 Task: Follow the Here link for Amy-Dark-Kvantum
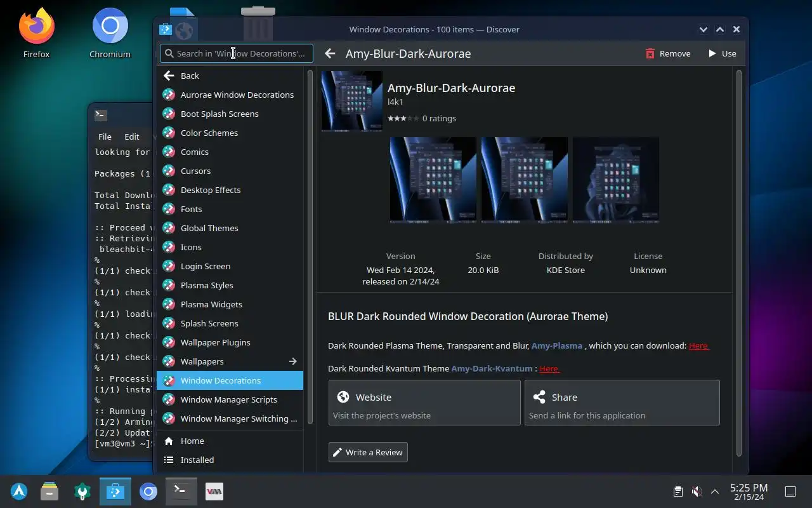coord(549,368)
